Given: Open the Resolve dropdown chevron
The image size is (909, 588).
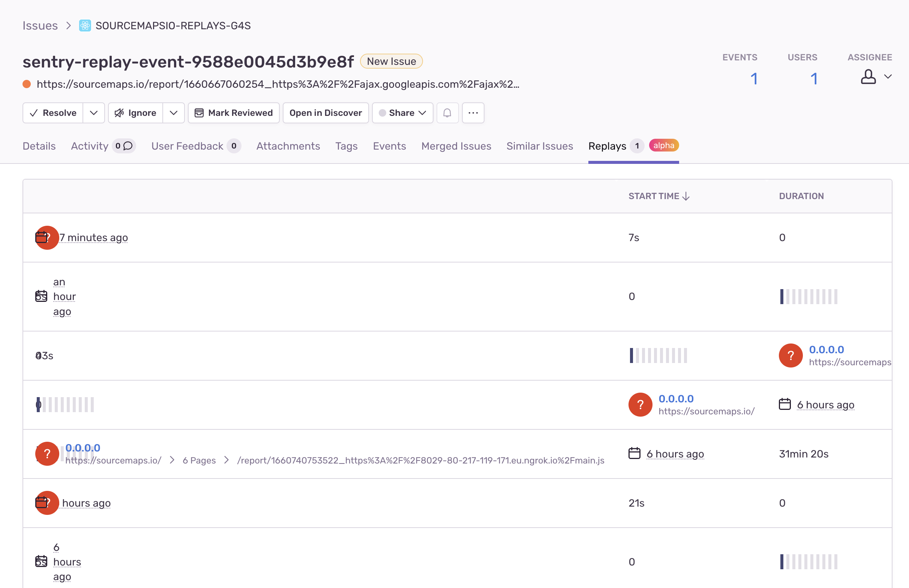Looking at the screenshot, I should click(x=94, y=112).
